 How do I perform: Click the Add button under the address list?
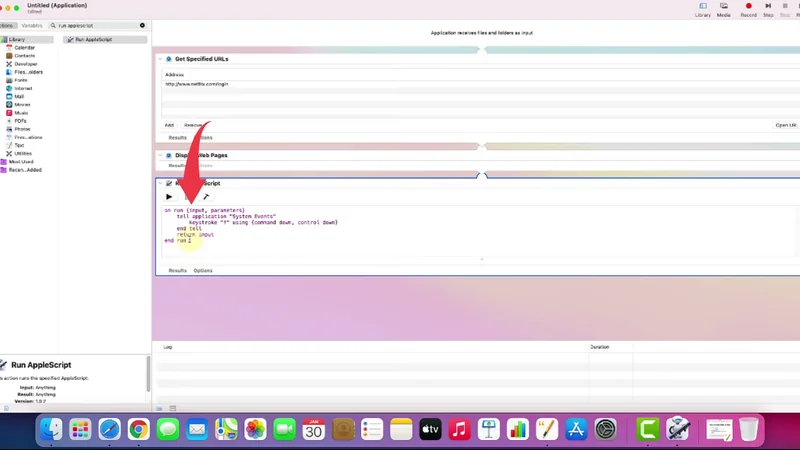click(169, 125)
